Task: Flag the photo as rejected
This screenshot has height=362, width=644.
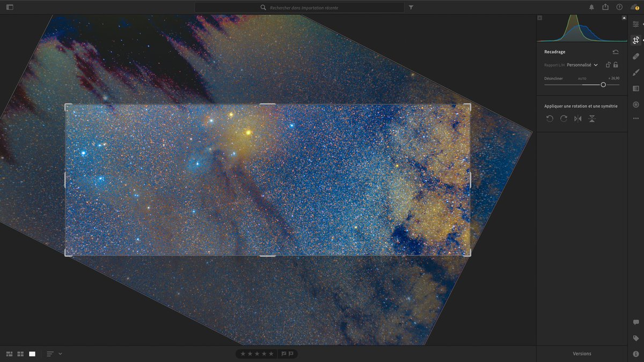Action: click(x=291, y=353)
